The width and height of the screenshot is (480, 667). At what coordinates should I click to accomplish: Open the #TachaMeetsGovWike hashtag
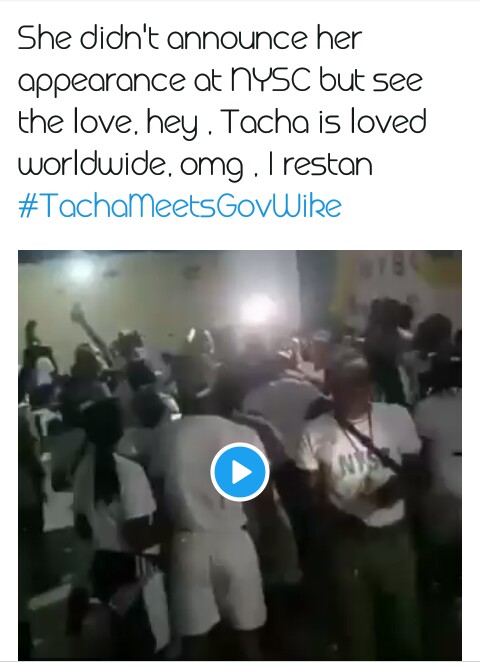tap(180, 206)
